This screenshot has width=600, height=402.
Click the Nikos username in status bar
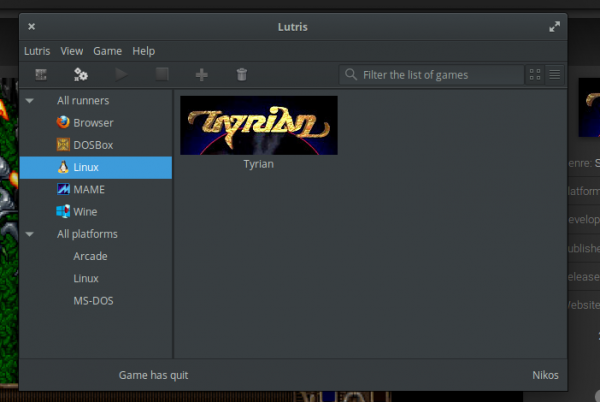[x=545, y=375]
